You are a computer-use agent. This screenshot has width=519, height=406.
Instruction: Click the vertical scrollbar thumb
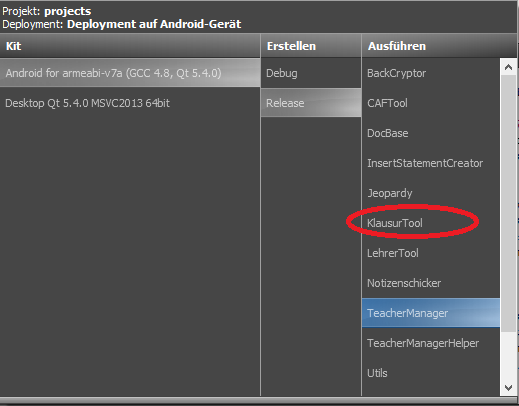pyautogui.click(x=508, y=203)
